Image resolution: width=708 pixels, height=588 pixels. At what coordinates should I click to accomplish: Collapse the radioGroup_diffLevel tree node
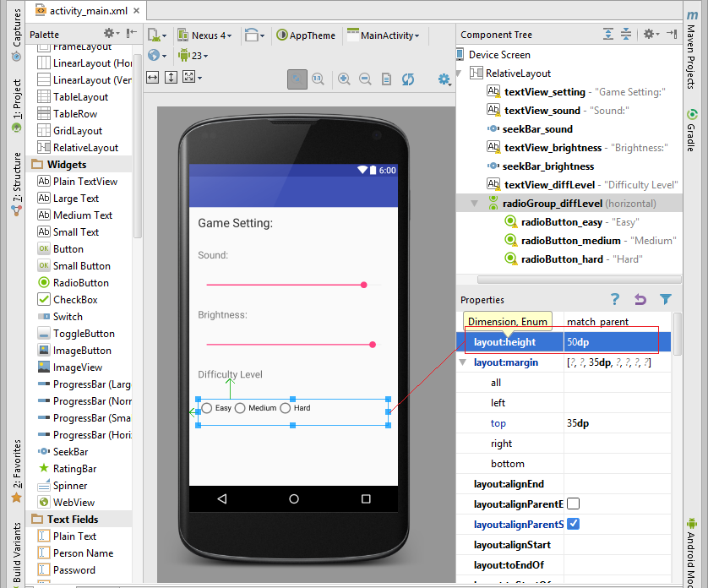(x=474, y=204)
